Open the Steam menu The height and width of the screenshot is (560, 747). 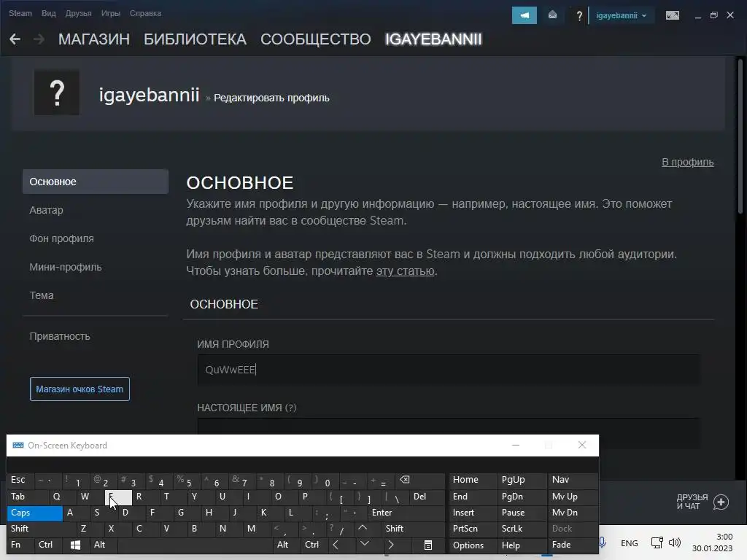click(20, 13)
